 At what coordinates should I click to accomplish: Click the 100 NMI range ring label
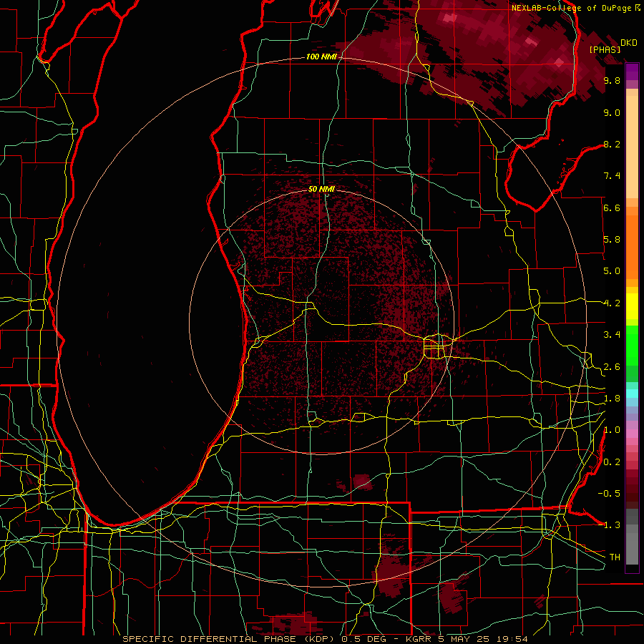tap(321, 57)
